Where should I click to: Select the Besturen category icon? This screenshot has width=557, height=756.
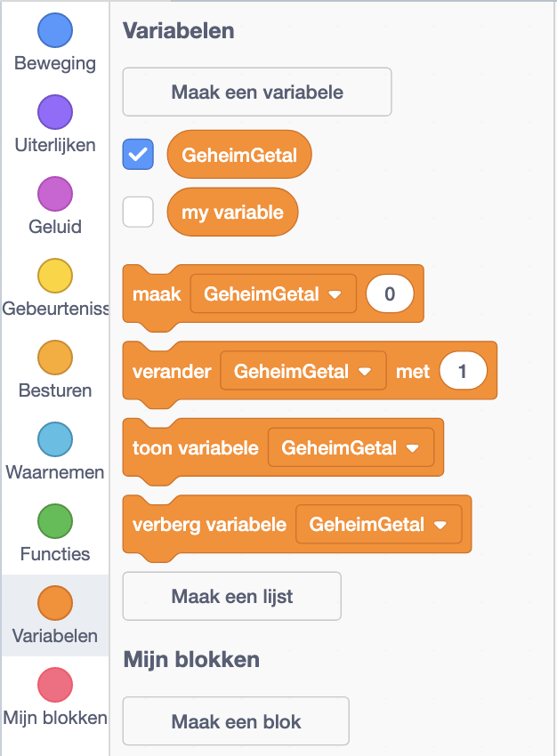coord(54,357)
